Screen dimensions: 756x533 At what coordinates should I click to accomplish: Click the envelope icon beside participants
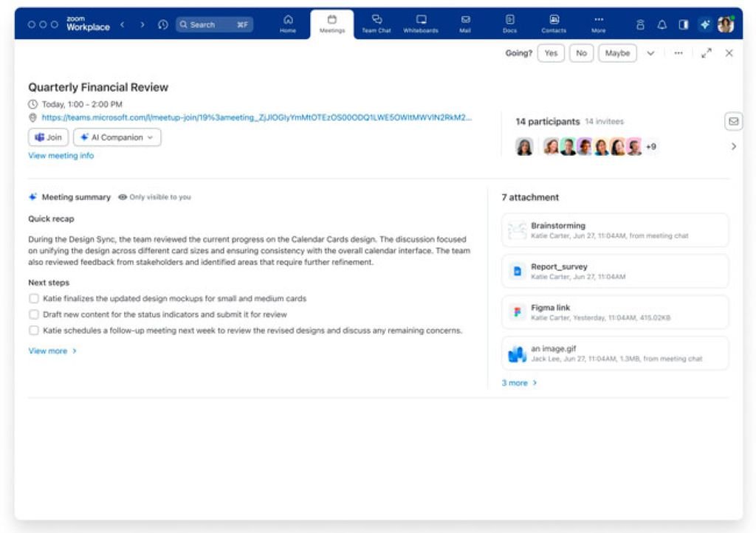(733, 121)
